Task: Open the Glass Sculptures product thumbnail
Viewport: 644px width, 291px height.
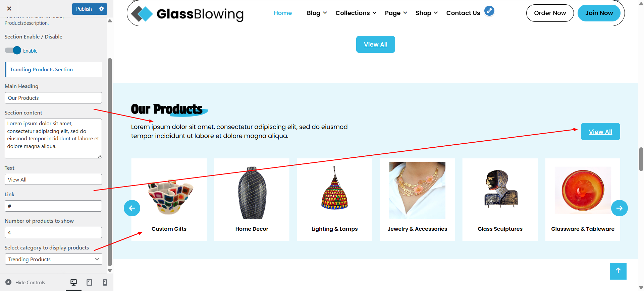Action: [500, 190]
